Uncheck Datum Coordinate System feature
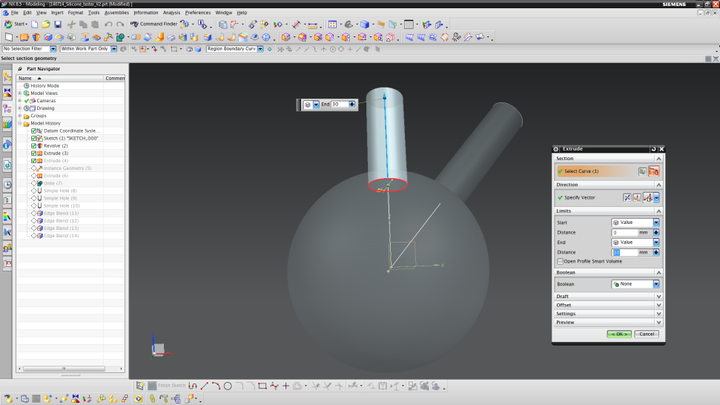Image resolution: width=720 pixels, height=405 pixels. [34, 131]
